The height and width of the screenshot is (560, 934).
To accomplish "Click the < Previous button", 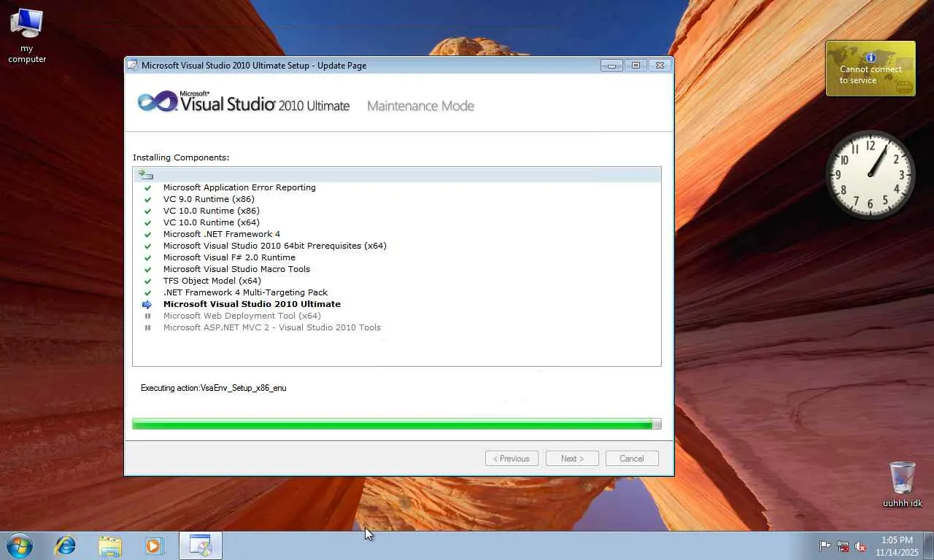I will (x=512, y=459).
